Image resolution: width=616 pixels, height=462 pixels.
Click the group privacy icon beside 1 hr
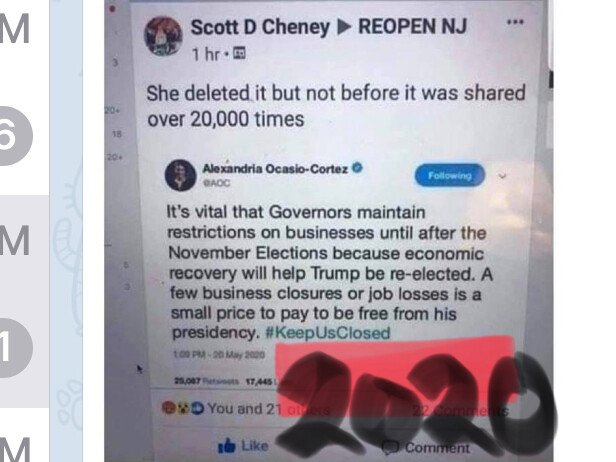coord(239,52)
